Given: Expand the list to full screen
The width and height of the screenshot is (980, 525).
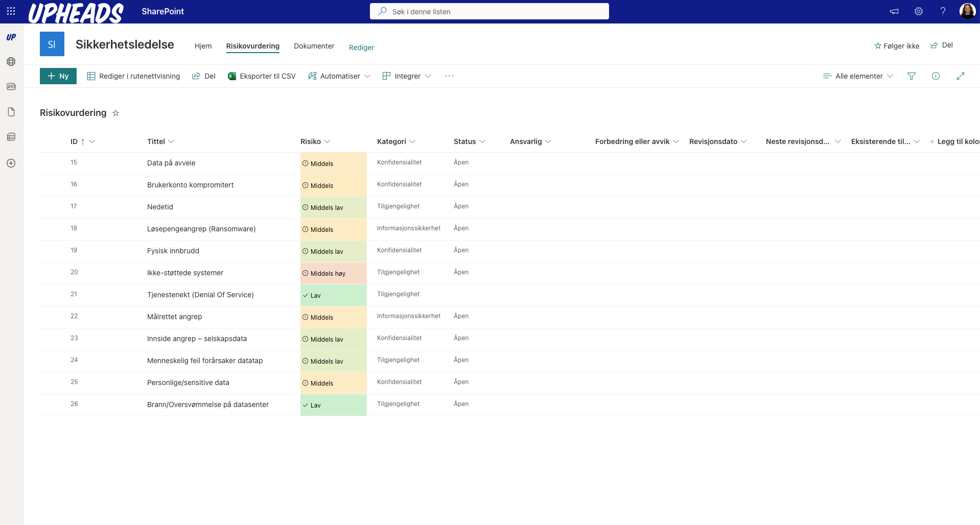Looking at the screenshot, I should pyautogui.click(x=961, y=76).
